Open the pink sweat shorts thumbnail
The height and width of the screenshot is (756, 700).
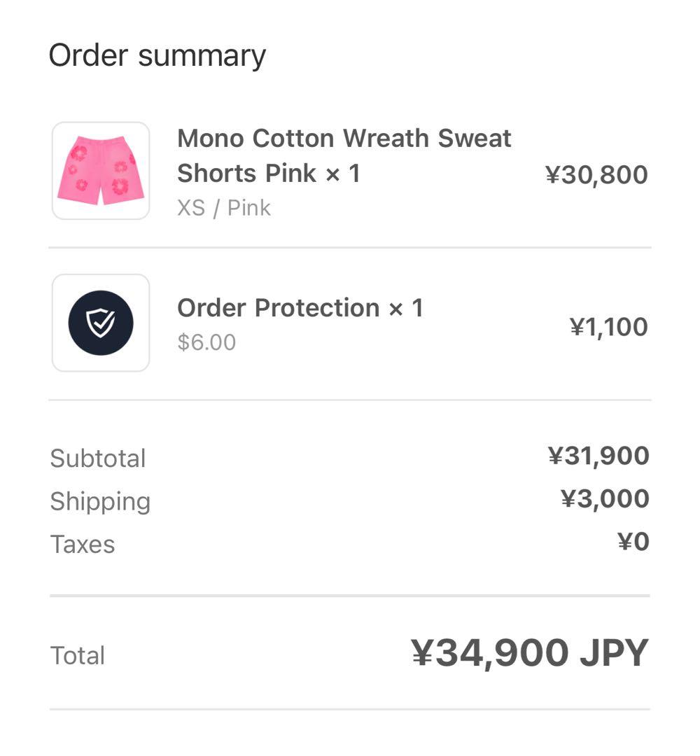point(101,171)
